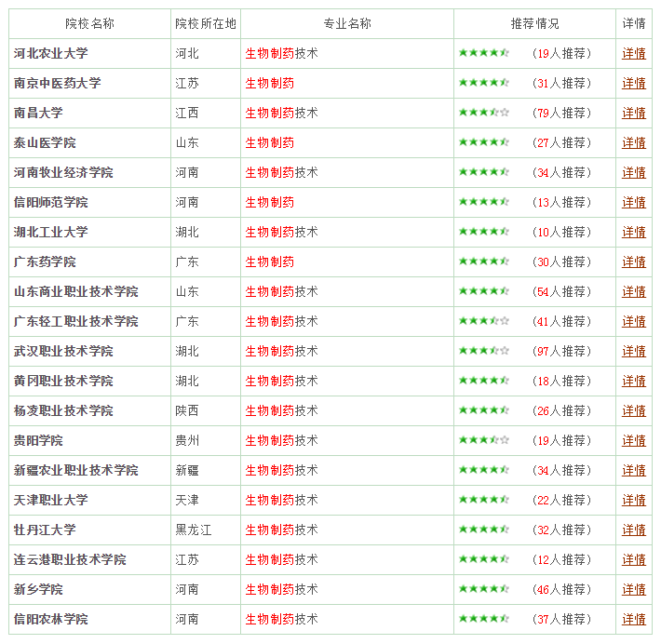Click school name 连云港职业技术学院

(x=70, y=559)
